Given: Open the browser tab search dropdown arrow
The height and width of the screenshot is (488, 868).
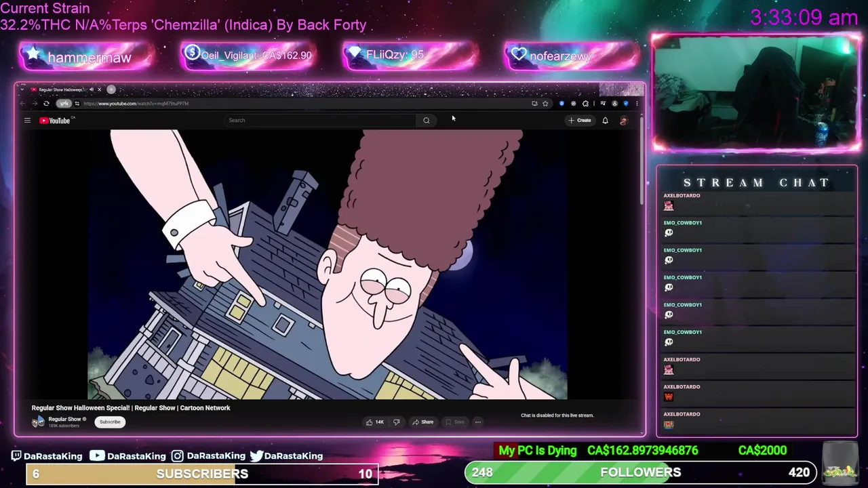Looking at the screenshot, I should [22, 89].
